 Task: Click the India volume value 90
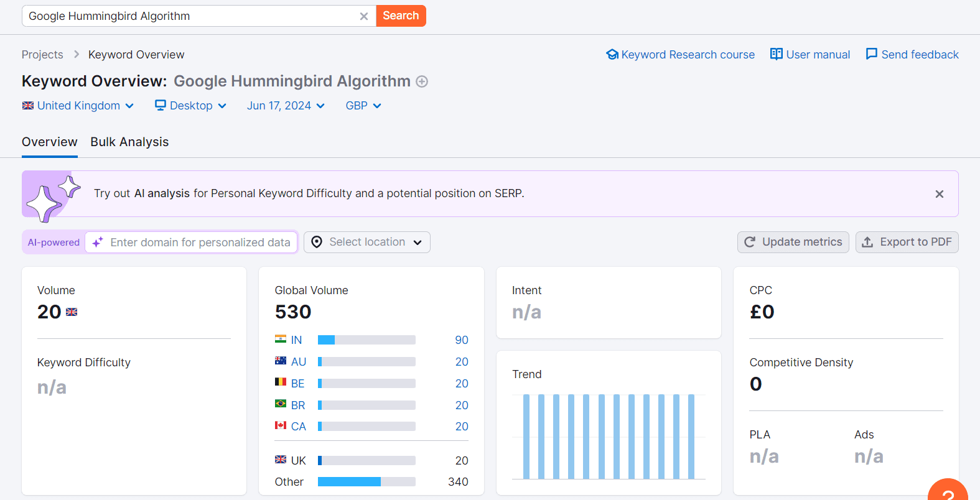pos(462,340)
